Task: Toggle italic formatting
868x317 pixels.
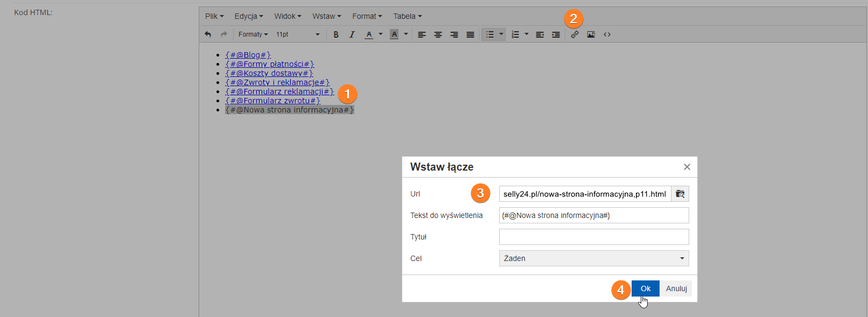Action: coord(352,34)
